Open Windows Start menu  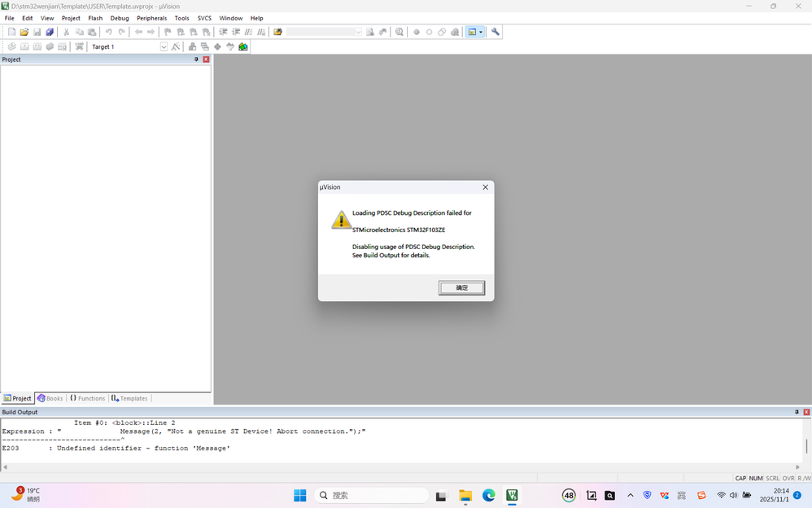click(300, 496)
